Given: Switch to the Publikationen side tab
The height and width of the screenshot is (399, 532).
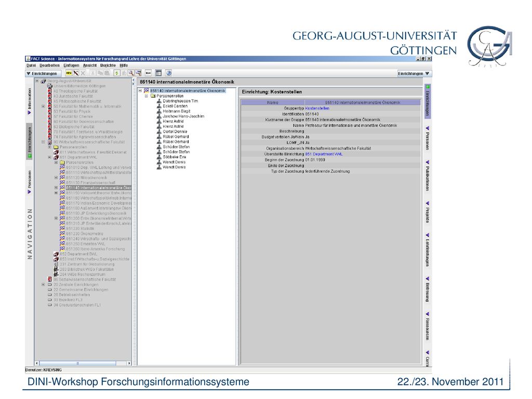Looking at the screenshot, I should click(428, 176).
